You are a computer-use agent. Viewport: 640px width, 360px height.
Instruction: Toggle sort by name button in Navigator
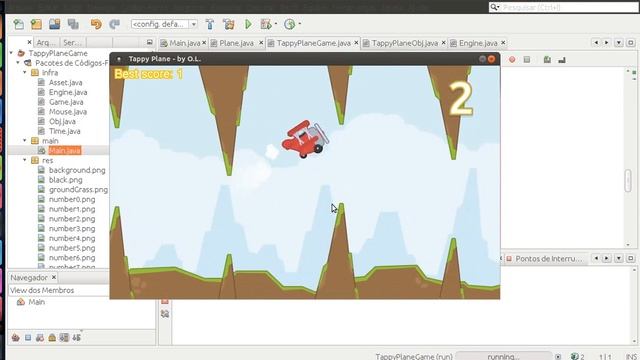76,337
